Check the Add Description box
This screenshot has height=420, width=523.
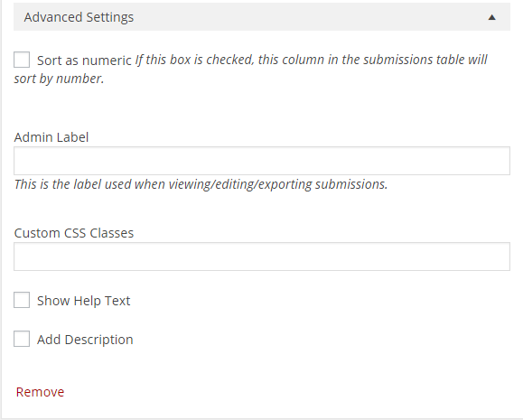point(22,339)
